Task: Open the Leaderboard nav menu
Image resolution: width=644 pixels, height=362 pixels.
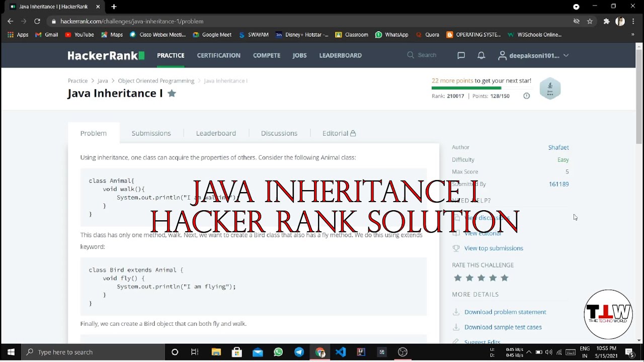Action: pyautogui.click(x=340, y=55)
